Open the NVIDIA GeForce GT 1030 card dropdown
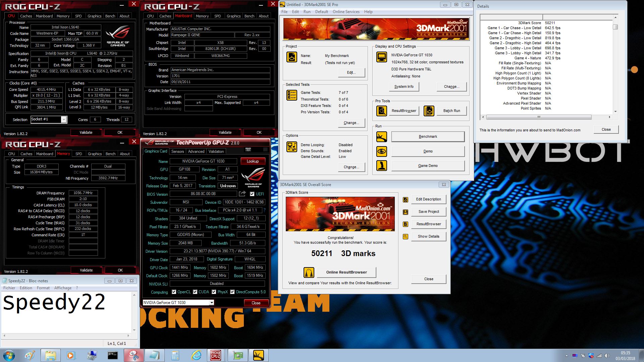 (x=212, y=303)
